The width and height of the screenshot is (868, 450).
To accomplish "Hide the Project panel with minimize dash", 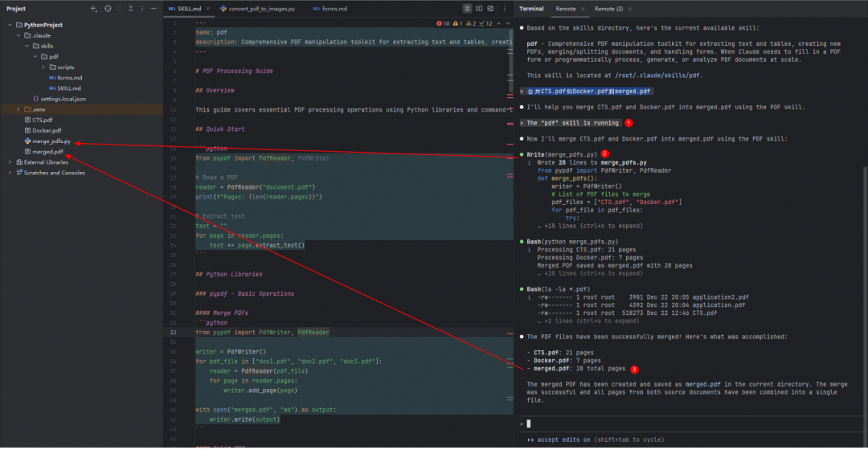I will tap(155, 9).
